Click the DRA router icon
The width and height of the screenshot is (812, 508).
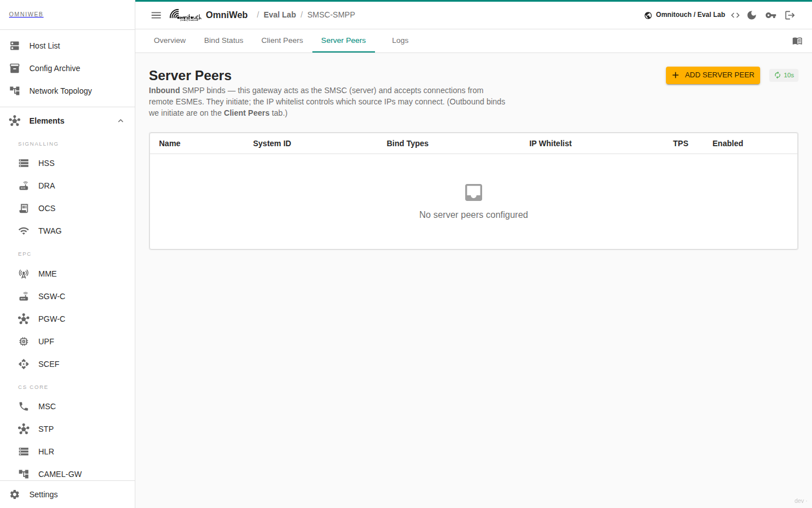(x=24, y=186)
